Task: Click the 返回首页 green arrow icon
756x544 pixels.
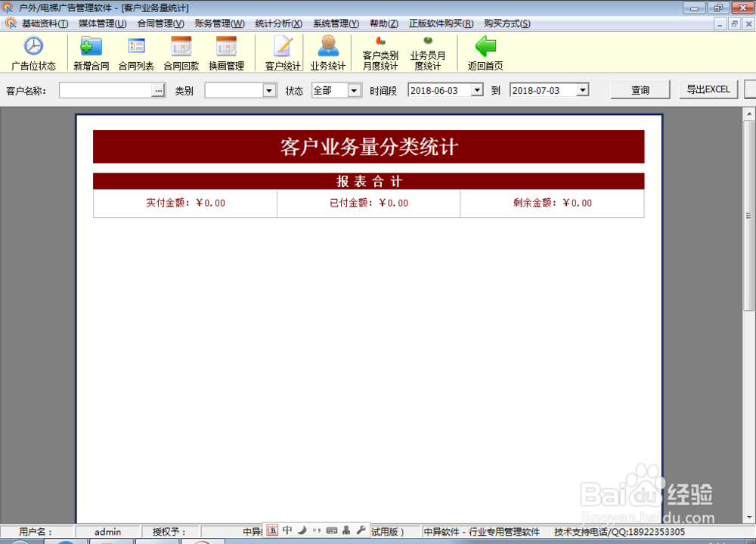Action: [x=485, y=46]
